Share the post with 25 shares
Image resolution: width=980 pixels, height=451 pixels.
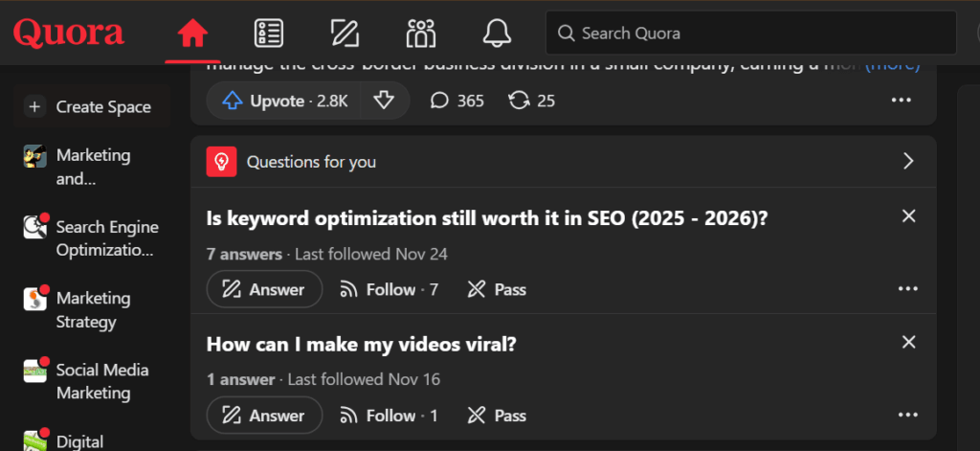point(532,101)
